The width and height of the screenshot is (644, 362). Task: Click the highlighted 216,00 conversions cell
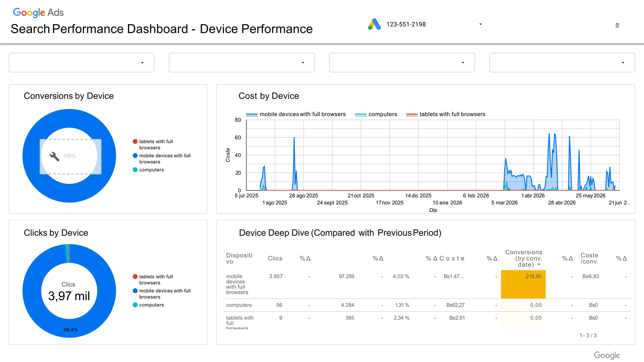(x=523, y=284)
